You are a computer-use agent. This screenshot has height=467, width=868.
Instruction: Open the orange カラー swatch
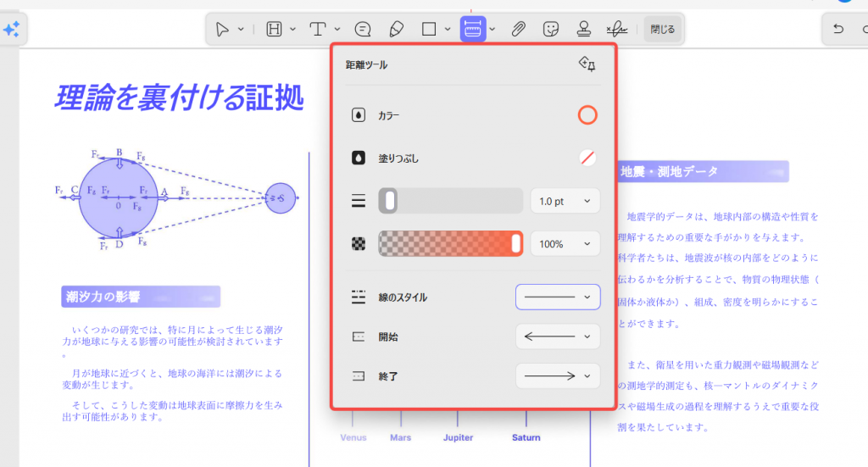[587, 115]
